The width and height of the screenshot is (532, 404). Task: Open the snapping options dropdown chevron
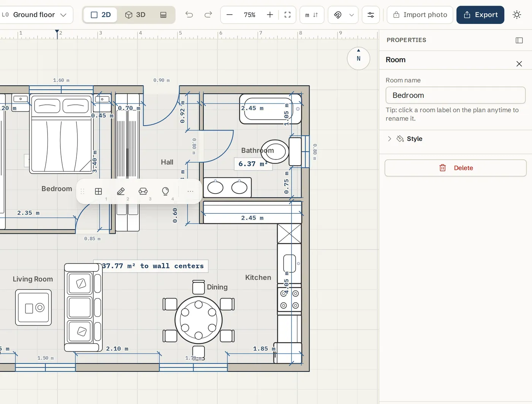coord(351,15)
